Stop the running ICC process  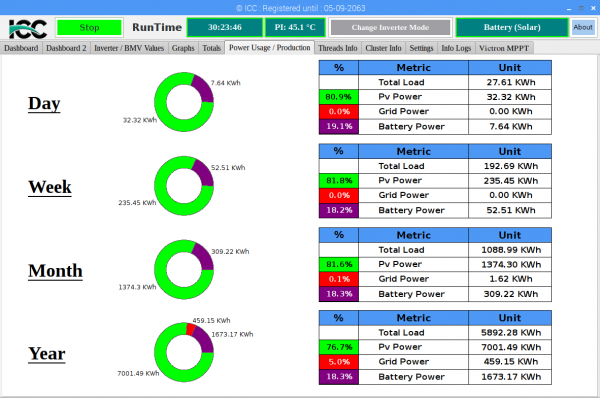point(89,28)
